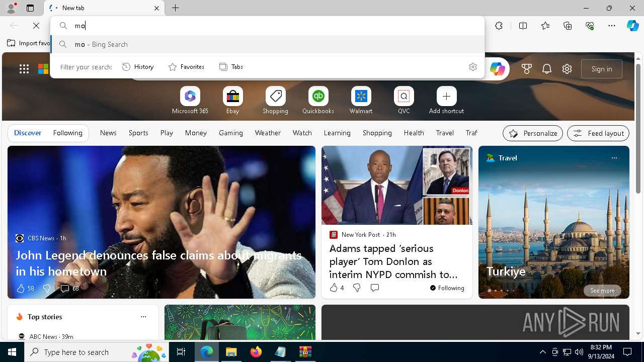Viewport: 644px width, 362px height.
Task: Open comments on the Adams article
Action: coord(375,288)
